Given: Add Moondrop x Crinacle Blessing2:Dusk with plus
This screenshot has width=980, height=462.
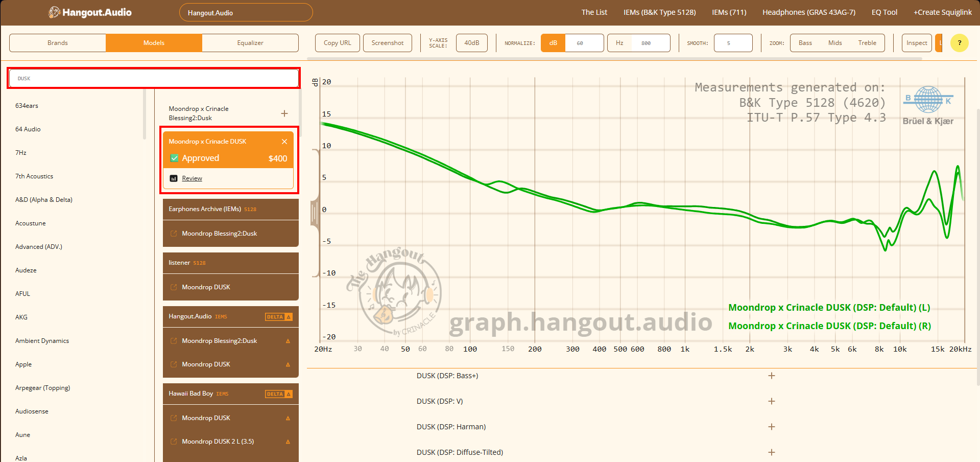Looking at the screenshot, I should 284,113.
